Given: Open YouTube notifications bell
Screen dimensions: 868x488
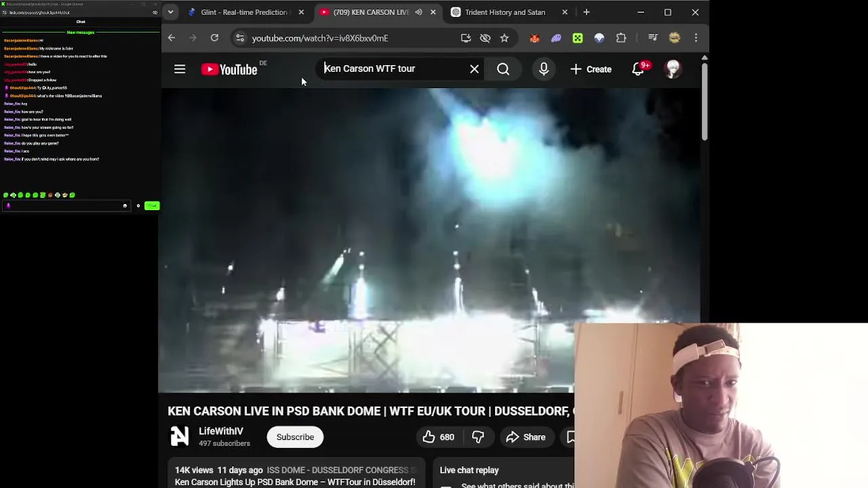Looking at the screenshot, I should pyautogui.click(x=638, y=69).
